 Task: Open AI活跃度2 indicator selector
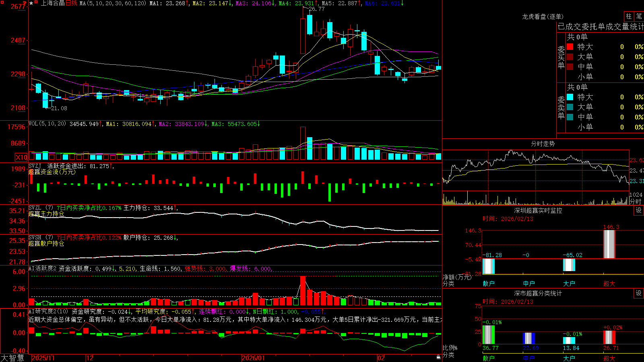click(43, 268)
